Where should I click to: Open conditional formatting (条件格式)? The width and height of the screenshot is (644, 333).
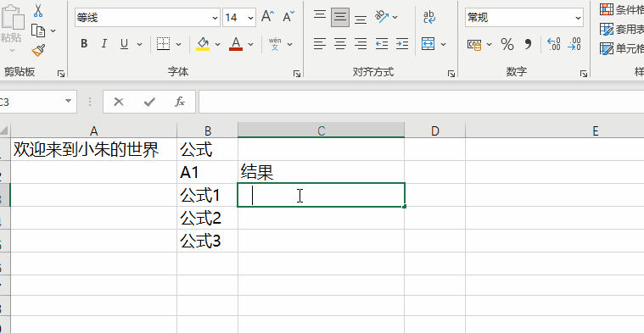tap(621, 9)
